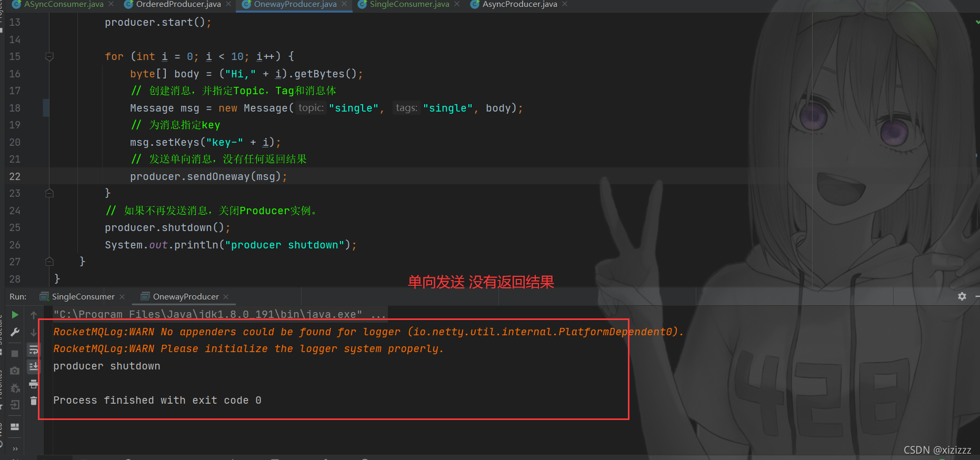Click line number 18 in gutter
The width and height of the screenshot is (980, 460).
coord(15,108)
